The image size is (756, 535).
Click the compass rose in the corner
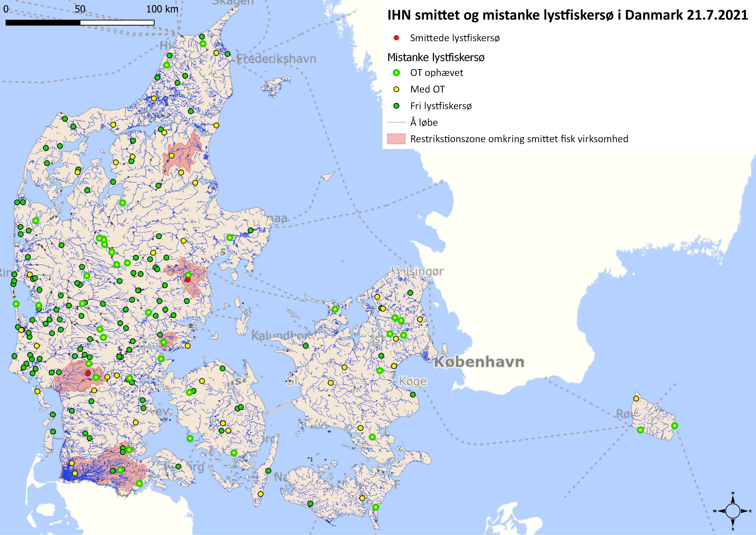click(x=733, y=511)
